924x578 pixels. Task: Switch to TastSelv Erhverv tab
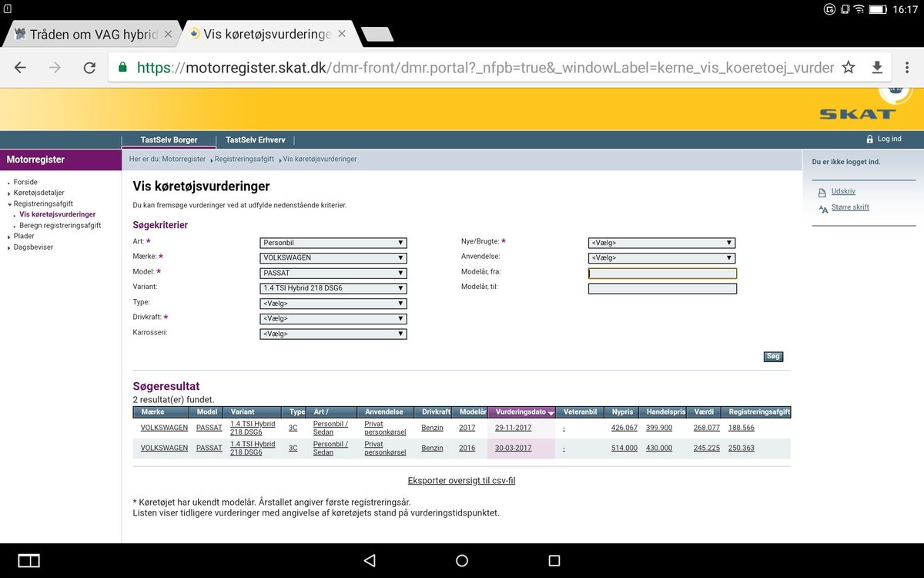(255, 139)
